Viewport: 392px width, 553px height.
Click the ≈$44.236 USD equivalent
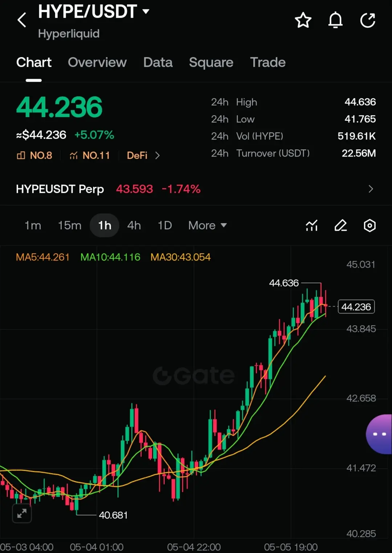pos(41,135)
